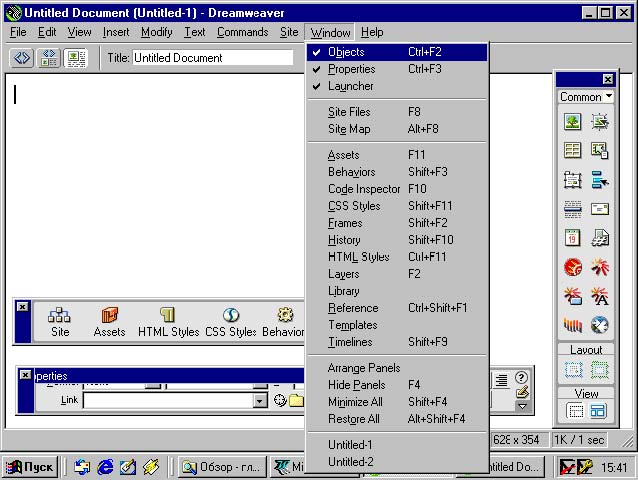Insert Tabular Data icon in Objects panel
The height and width of the screenshot is (480, 638).
pos(600,151)
